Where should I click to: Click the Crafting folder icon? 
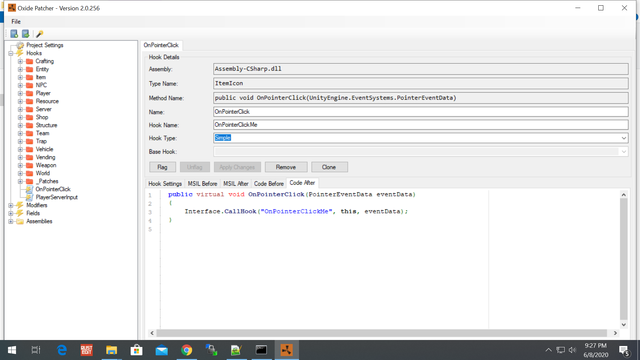click(29, 61)
